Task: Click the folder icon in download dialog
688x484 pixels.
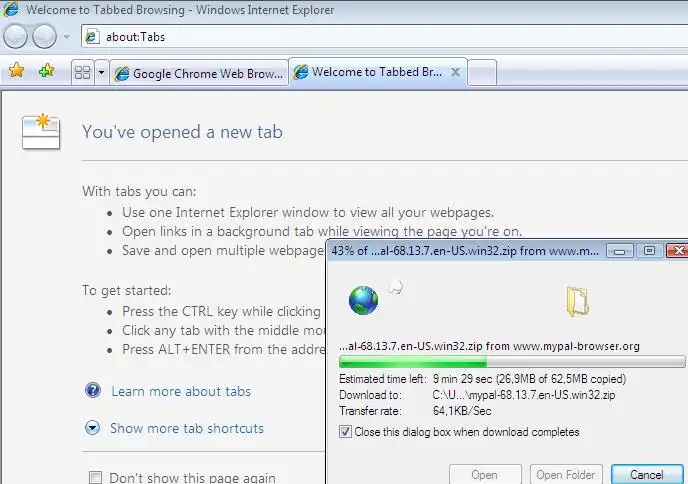Action: 577,301
